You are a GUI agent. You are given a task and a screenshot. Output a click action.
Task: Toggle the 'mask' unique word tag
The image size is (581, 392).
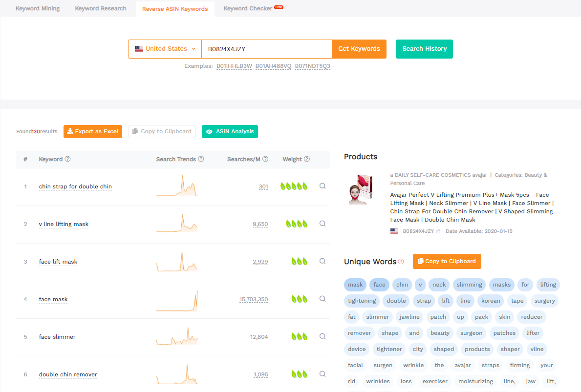pos(355,285)
